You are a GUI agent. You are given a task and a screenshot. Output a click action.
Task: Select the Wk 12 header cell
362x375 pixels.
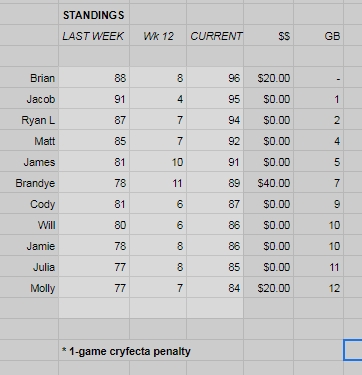pyautogui.click(x=158, y=35)
